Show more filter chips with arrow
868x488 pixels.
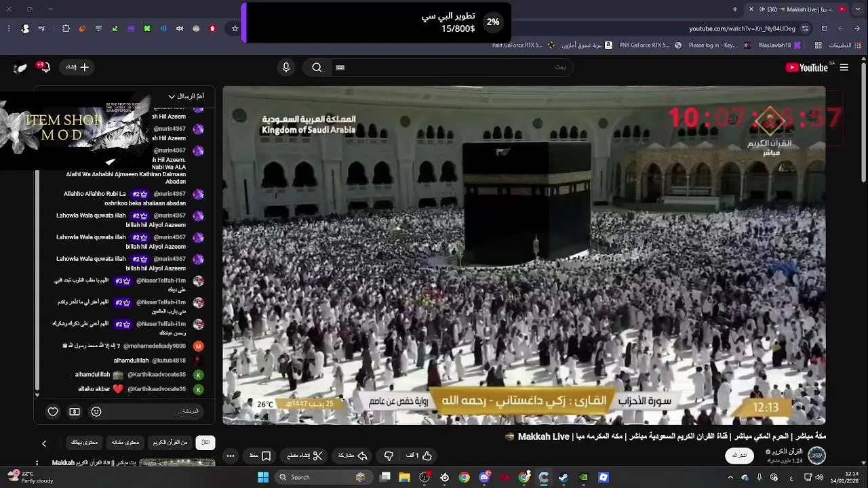pyautogui.click(x=44, y=443)
